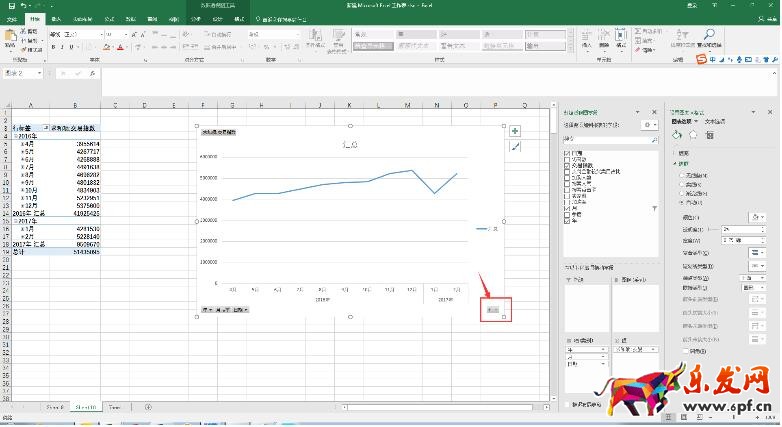
Task: Open the Fill & Line paint bucket tab
Action: [x=677, y=133]
